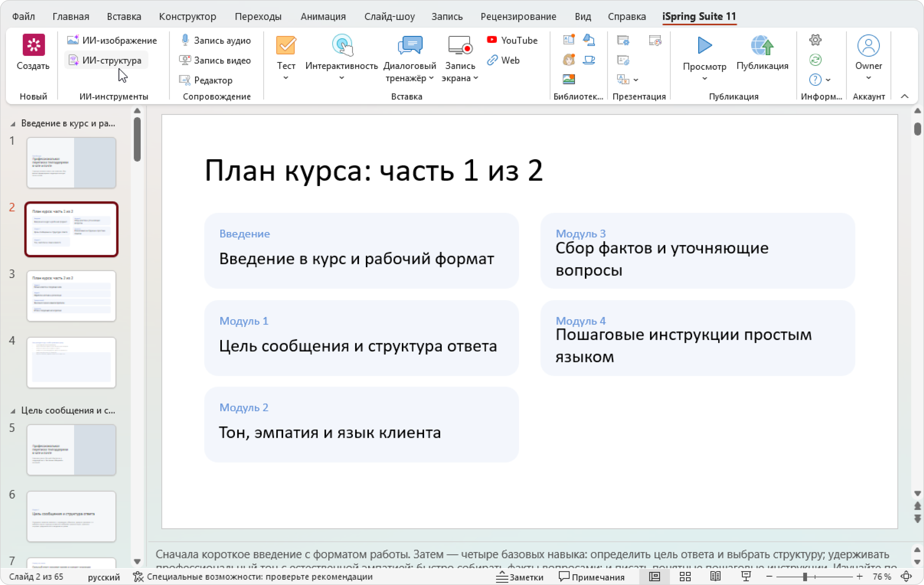The width and height of the screenshot is (924, 585).
Task: Open the Слайд-шоу tab
Action: 389,16
